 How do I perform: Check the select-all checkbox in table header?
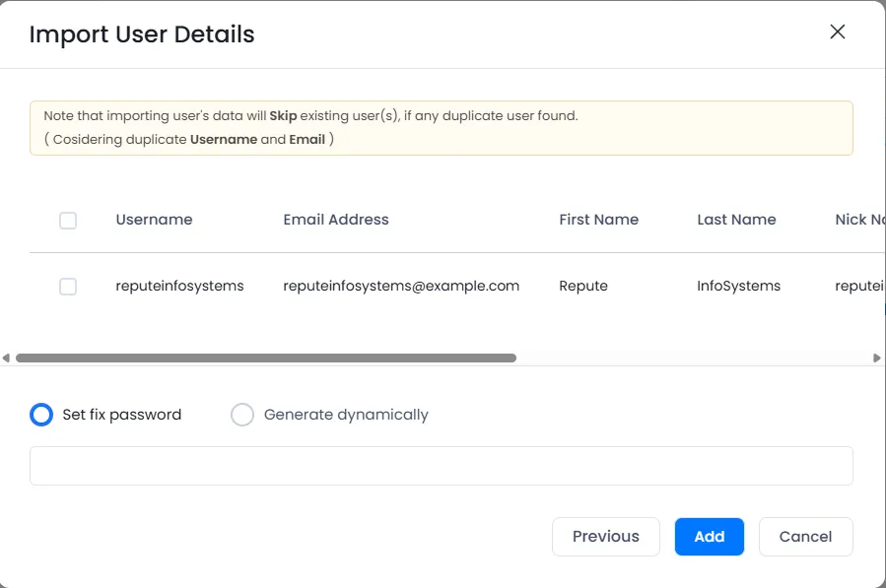[x=68, y=221]
